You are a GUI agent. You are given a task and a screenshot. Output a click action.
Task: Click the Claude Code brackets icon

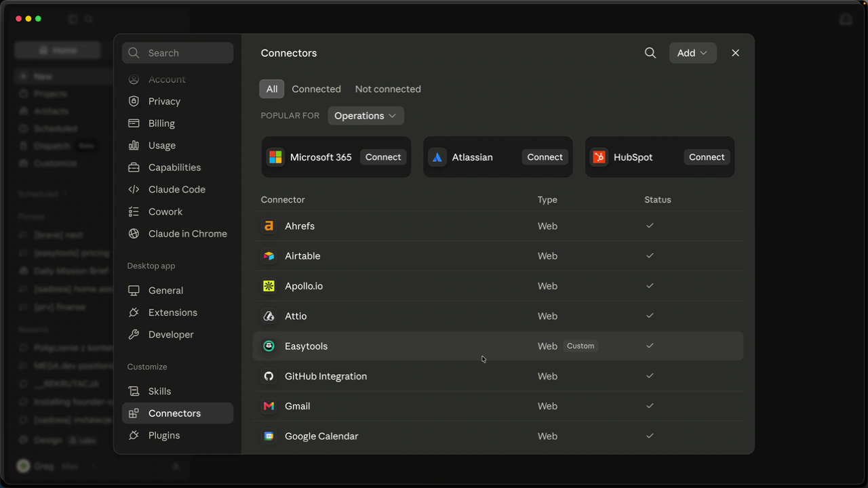point(134,190)
